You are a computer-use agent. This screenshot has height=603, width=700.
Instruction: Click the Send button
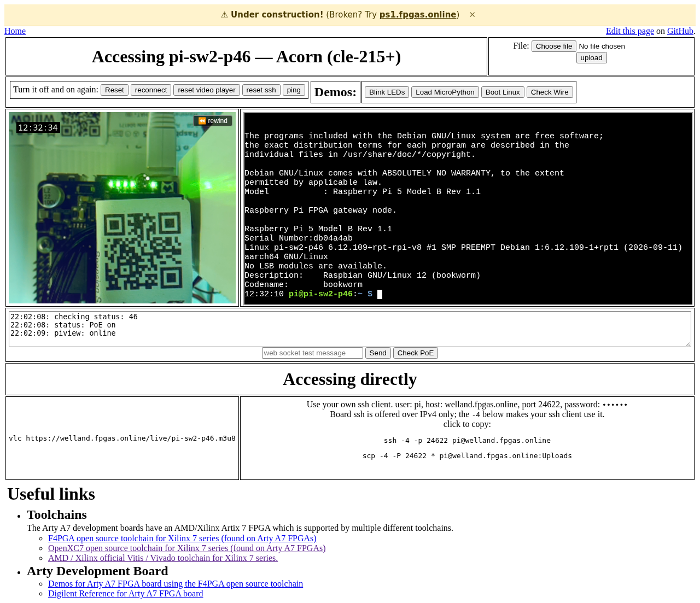pyautogui.click(x=378, y=353)
